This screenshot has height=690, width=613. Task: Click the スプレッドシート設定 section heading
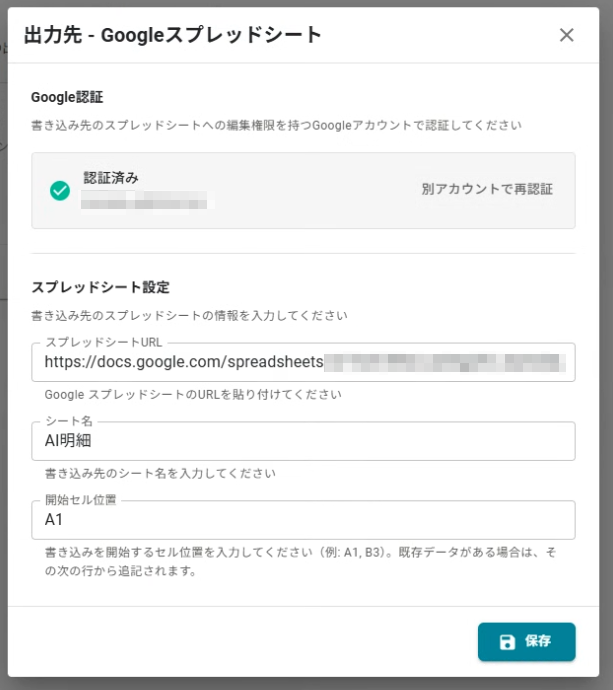pos(100,287)
